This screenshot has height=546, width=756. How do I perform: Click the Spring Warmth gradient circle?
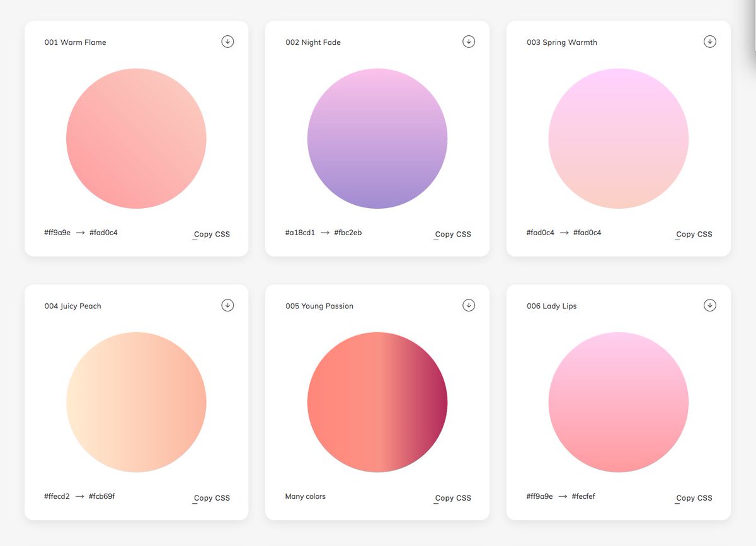(x=619, y=139)
